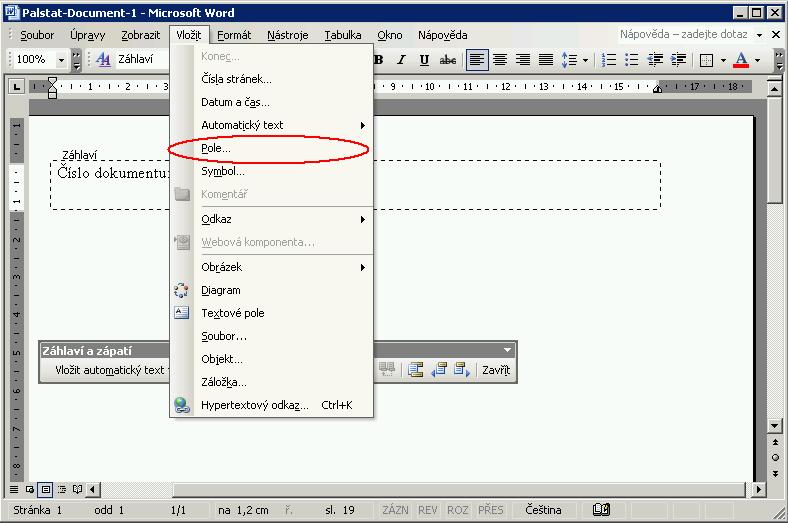Click the line spacing icon
The height and width of the screenshot is (523, 788).
click(x=569, y=60)
